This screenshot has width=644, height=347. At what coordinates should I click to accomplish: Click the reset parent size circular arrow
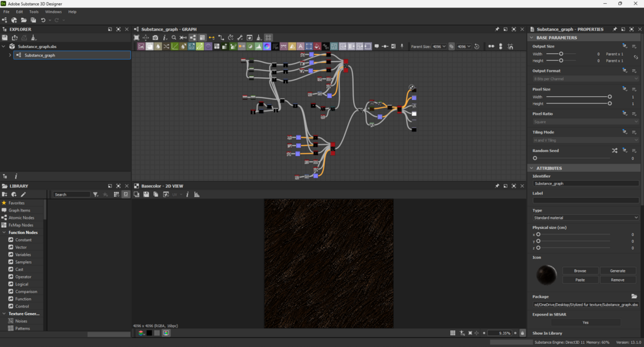(x=477, y=46)
